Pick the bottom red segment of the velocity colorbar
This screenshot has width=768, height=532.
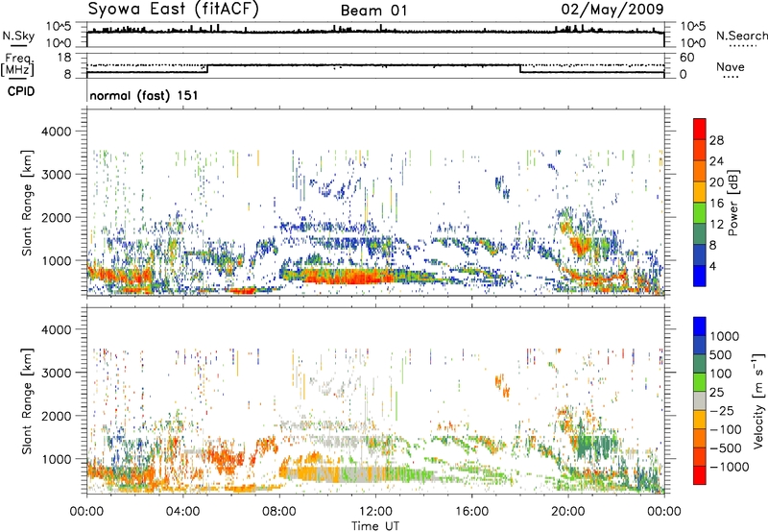(x=700, y=475)
